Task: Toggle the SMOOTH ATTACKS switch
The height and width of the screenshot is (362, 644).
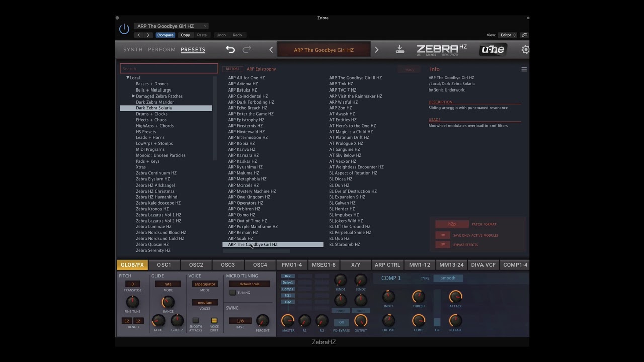Action: point(196,320)
